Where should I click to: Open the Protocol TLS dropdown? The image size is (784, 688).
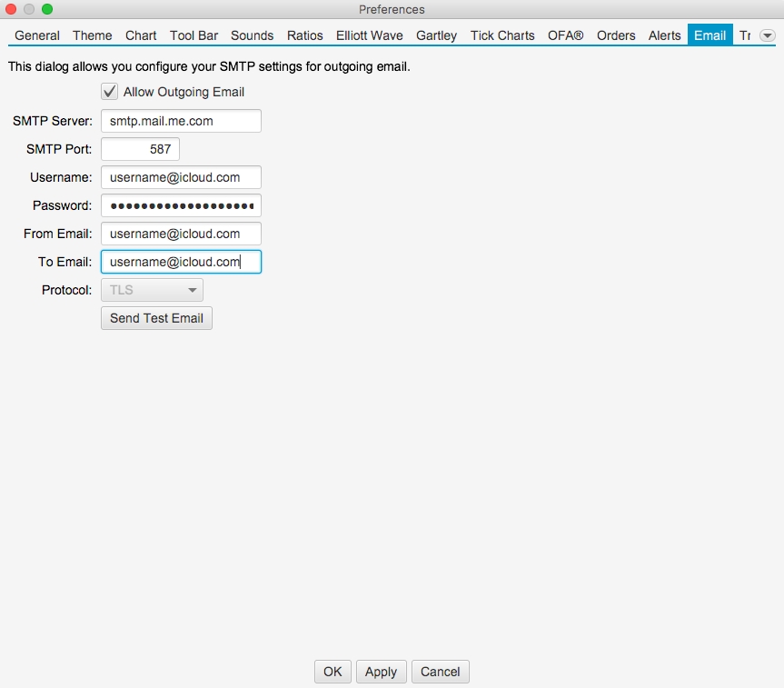[152, 290]
